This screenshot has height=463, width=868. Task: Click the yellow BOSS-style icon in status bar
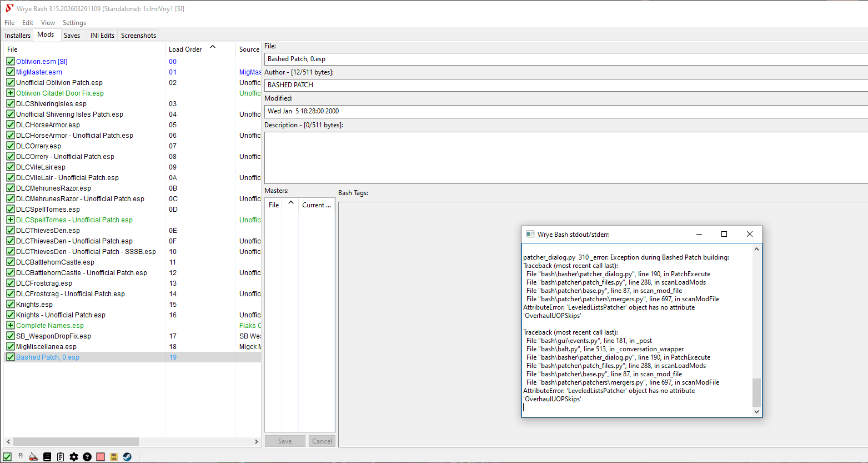click(x=114, y=457)
